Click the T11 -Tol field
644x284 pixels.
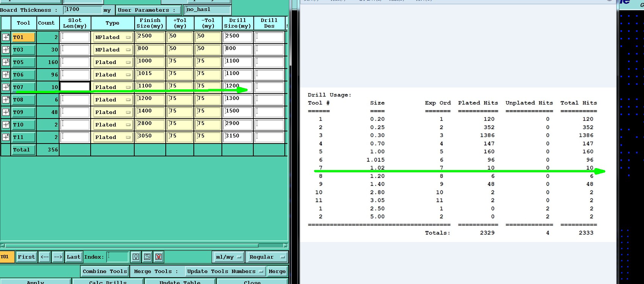[x=208, y=137]
